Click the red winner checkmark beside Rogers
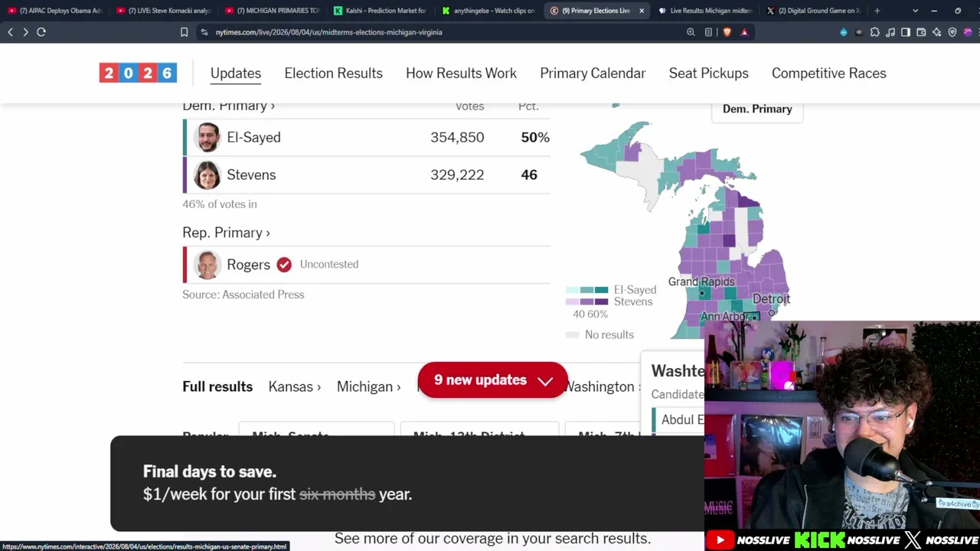 point(284,265)
